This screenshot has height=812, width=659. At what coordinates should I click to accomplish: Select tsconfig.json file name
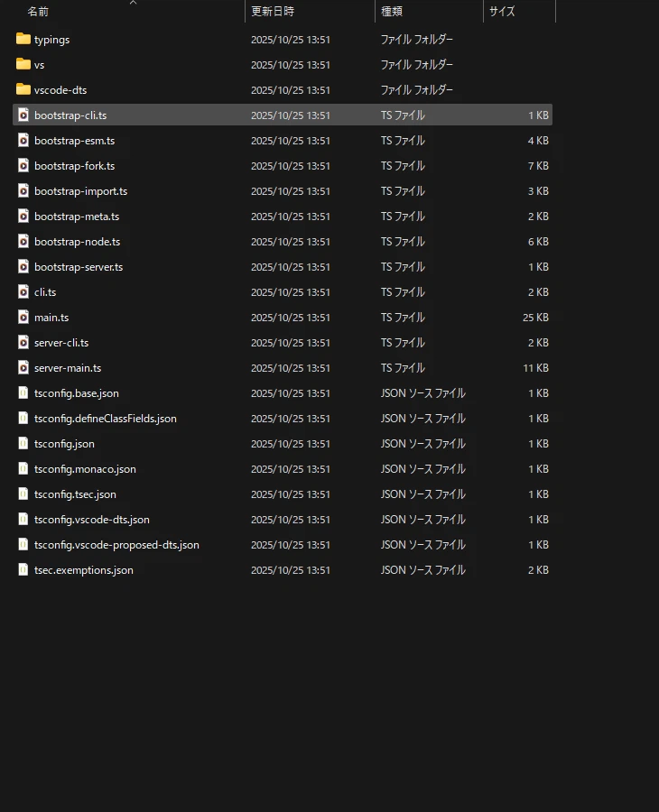(64, 444)
